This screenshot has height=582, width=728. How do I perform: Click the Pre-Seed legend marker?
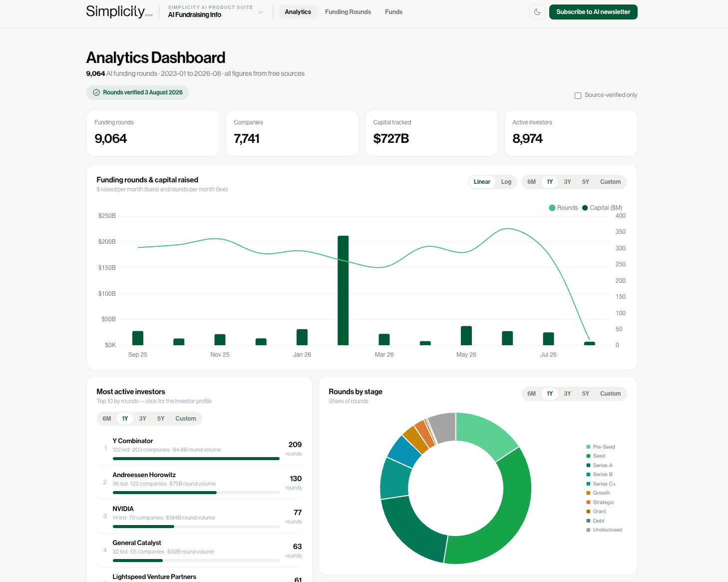coord(588,447)
